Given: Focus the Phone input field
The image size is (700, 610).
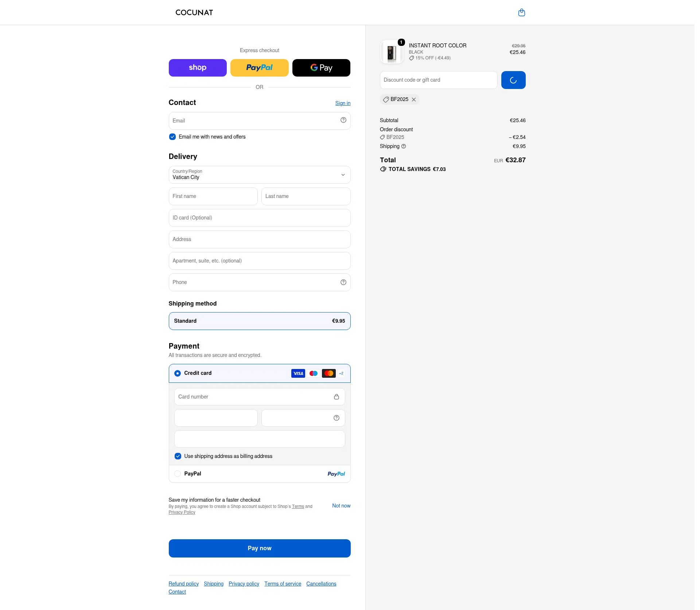Looking at the screenshot, I should click(x=260, y=282).
